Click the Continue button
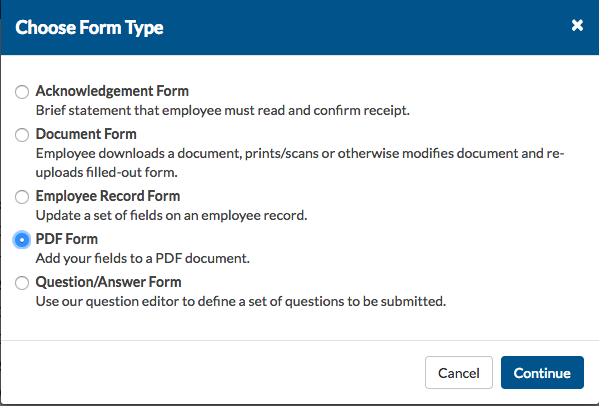The height and width of the screenshot is (406, 599). click(x=542, y=372)
